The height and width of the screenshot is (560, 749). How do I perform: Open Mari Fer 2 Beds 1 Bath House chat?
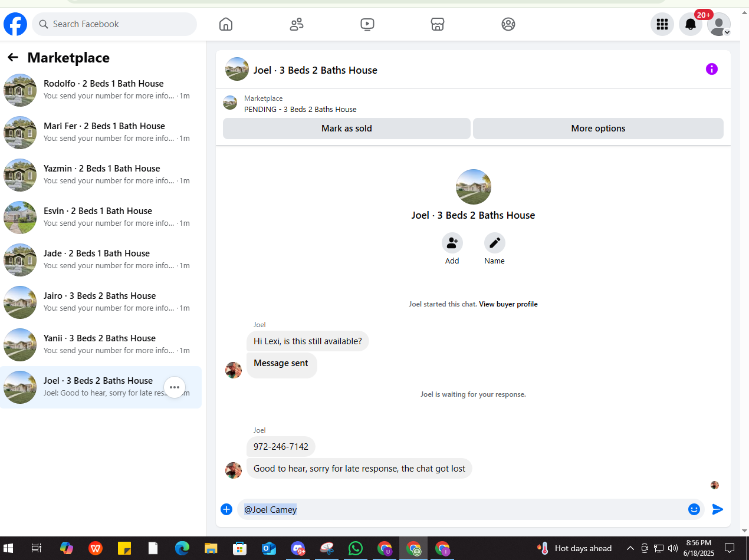click(x=101, y=133)
